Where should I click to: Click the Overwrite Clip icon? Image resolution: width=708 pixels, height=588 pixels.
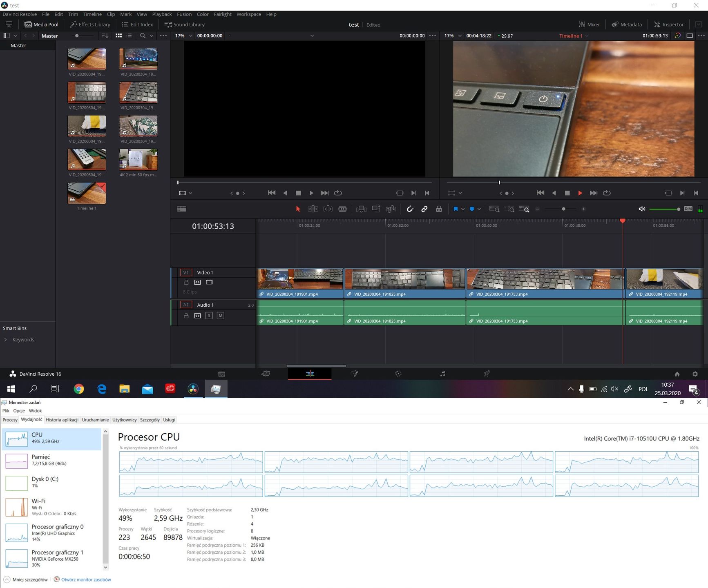(x=376, y=209)
